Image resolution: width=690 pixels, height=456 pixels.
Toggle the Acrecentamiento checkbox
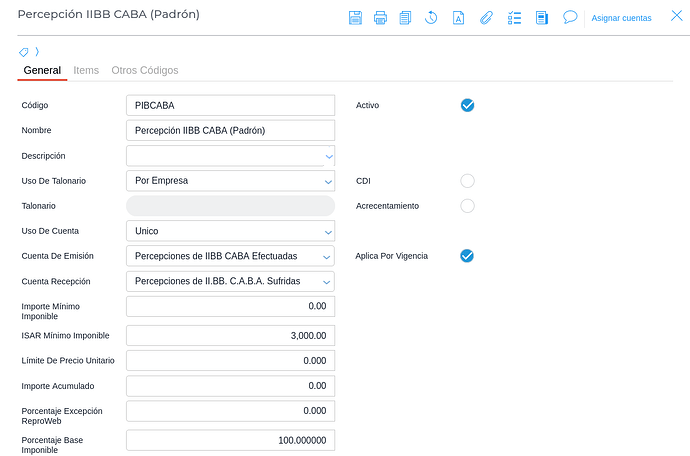coord(467,206)
